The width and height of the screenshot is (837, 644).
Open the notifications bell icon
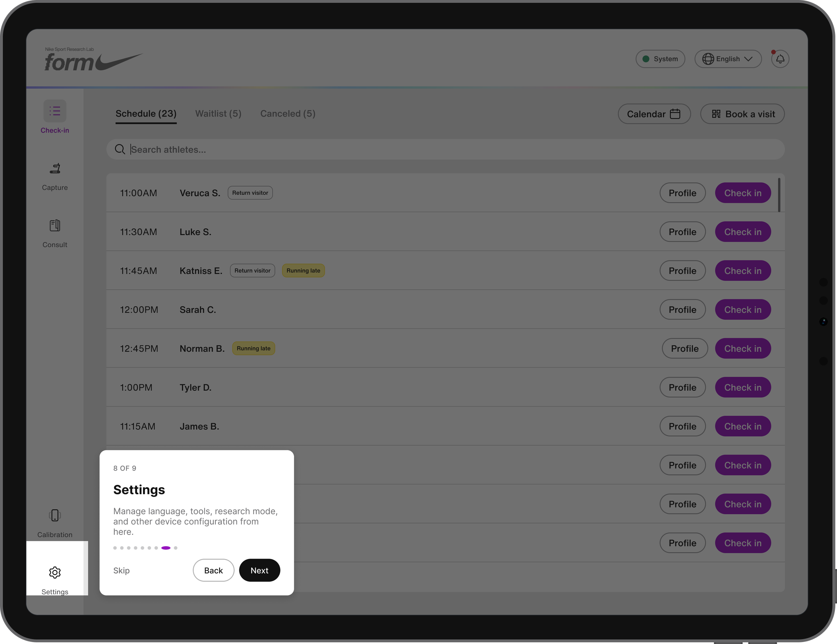point(780,59)
